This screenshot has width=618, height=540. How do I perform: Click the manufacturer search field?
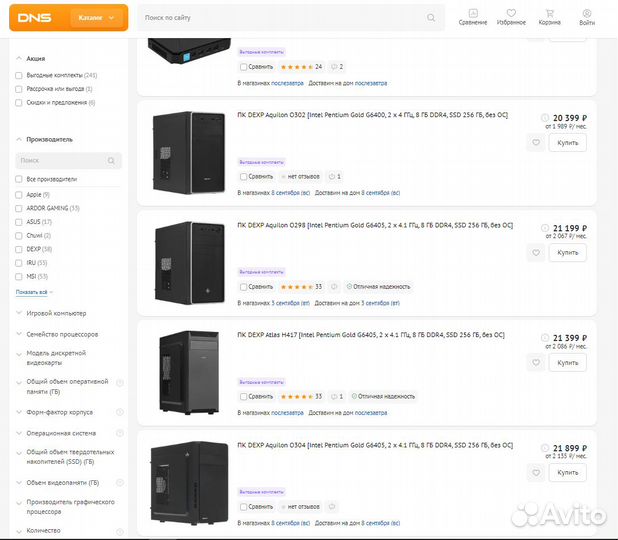coord(68,160)
